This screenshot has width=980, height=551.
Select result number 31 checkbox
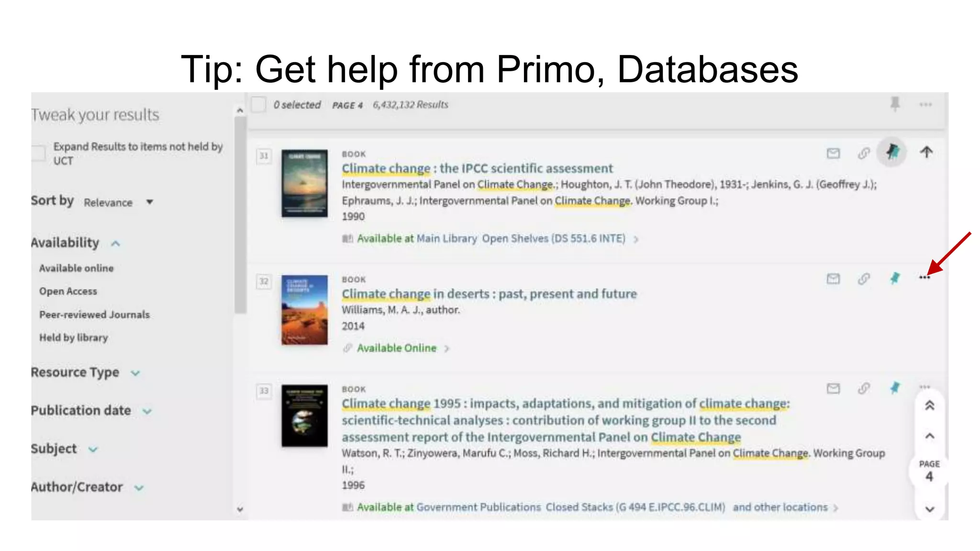click(264, 156)
